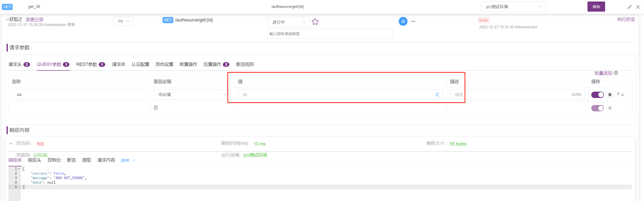644x201 pixels.
Task: Open the 进行中 status dropdown
Action: tap(288, 22)
